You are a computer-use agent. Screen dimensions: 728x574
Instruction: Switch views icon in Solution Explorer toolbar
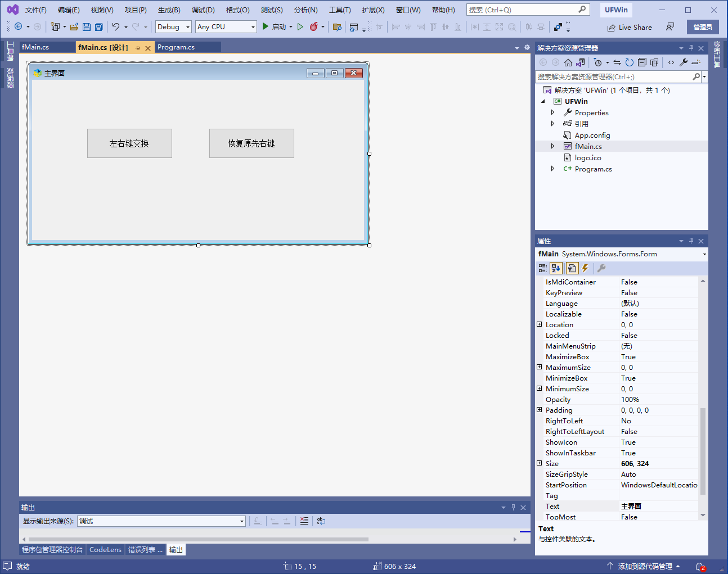[581, 62]
